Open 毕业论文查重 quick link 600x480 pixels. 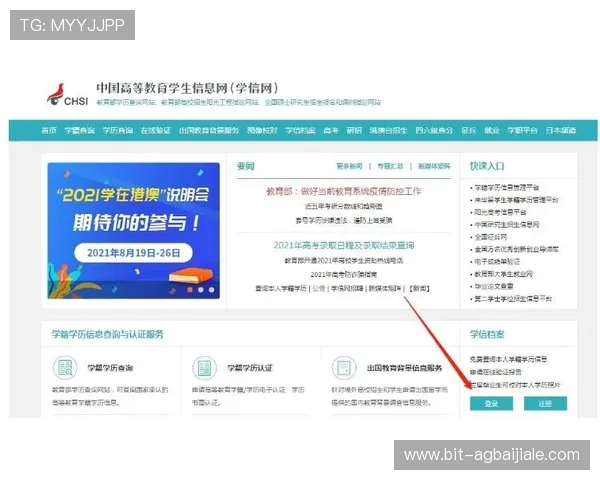[x=494, y=286]
